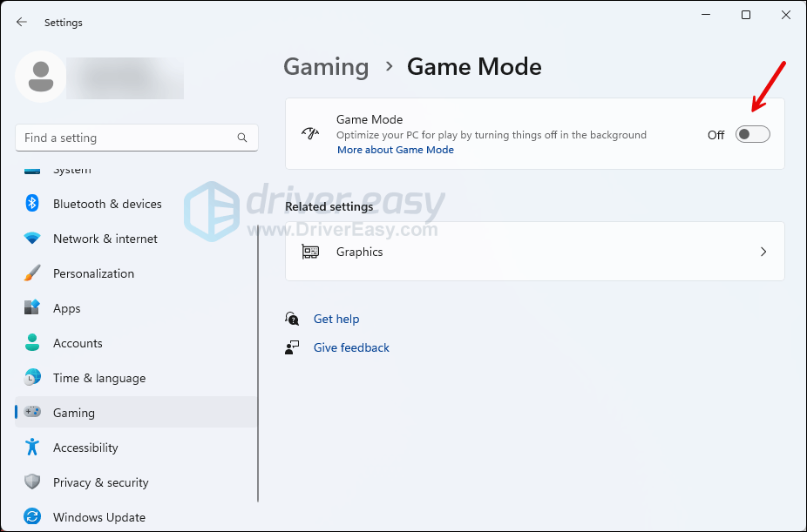Screen dimensions: 807x532
Task: Open the Give feedback link
Action: coord(351,347)
